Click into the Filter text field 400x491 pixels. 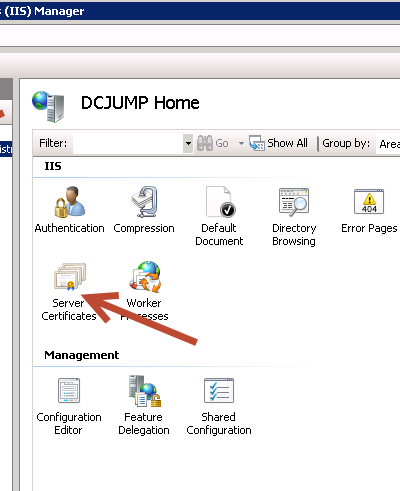point(128,143)
